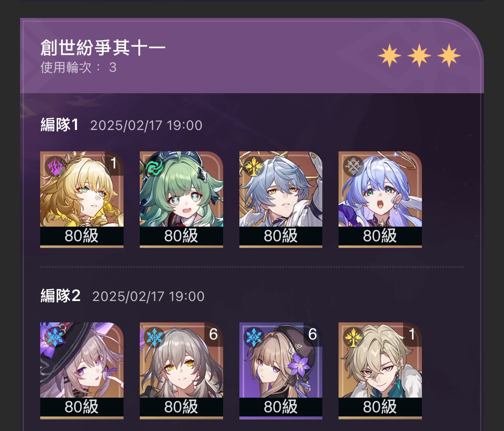Open the purple-background beret character card
This screenshot has height=431, width=504.
(x=280, y=371)
